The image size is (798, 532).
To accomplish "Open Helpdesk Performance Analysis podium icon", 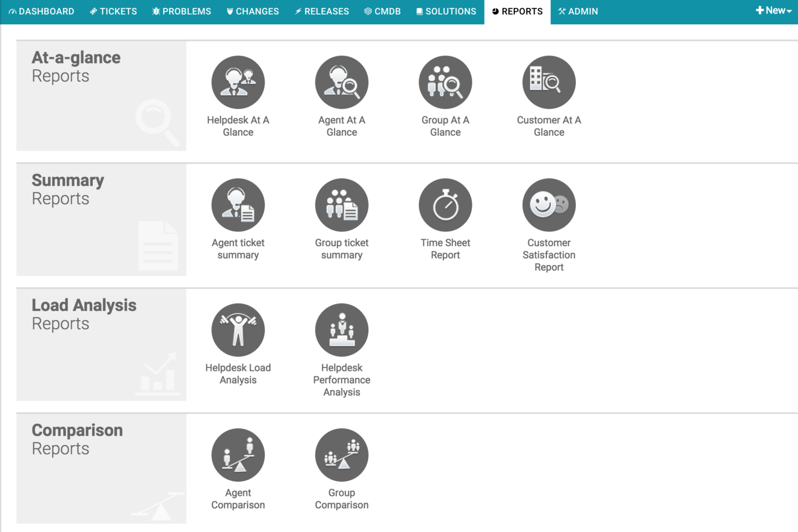I will 341,330.
